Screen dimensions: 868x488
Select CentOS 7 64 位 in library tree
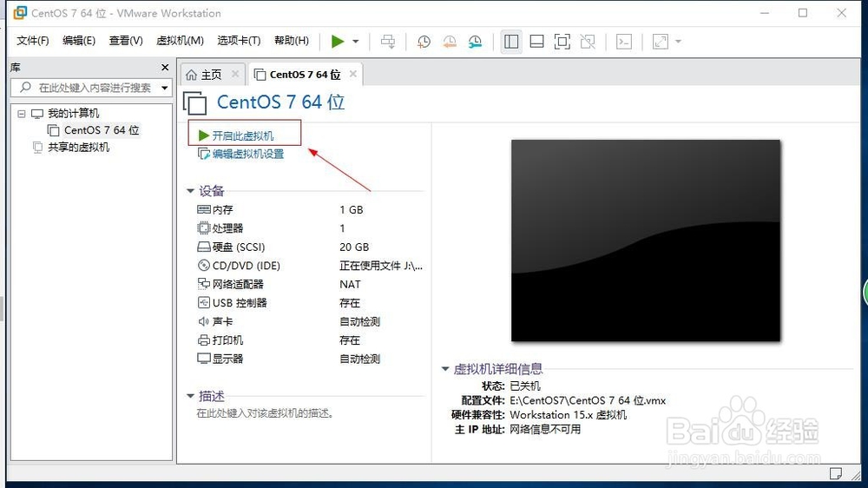(102, 130)
